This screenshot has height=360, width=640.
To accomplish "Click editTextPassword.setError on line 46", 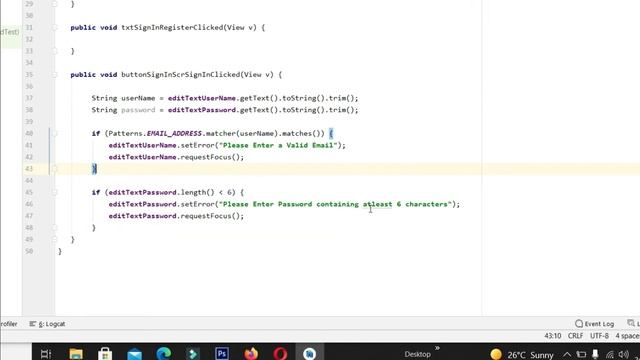I will (x=161, y=204).
